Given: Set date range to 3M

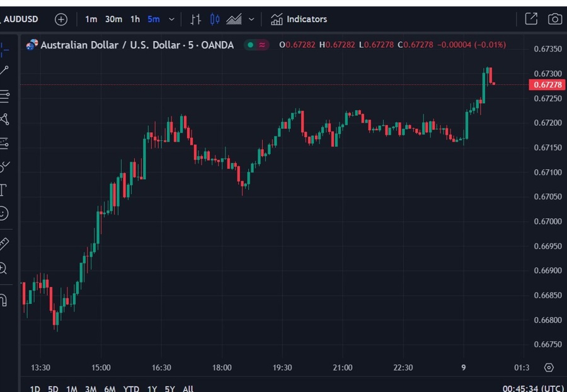Looking at the screenshot, I should 90,389.
